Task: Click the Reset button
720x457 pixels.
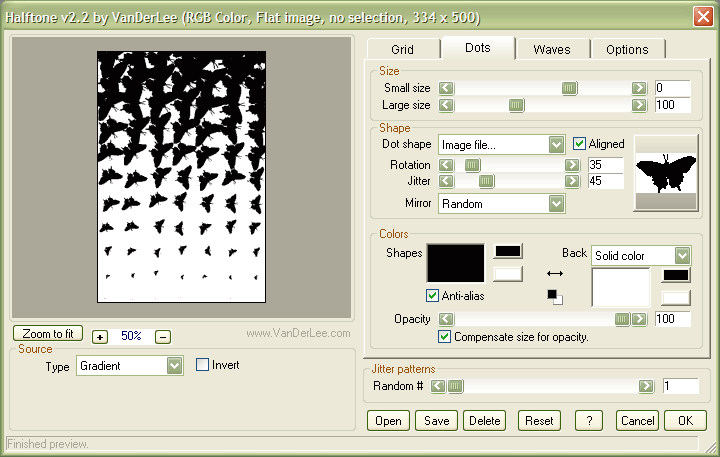Action: [x=539, y=421]
